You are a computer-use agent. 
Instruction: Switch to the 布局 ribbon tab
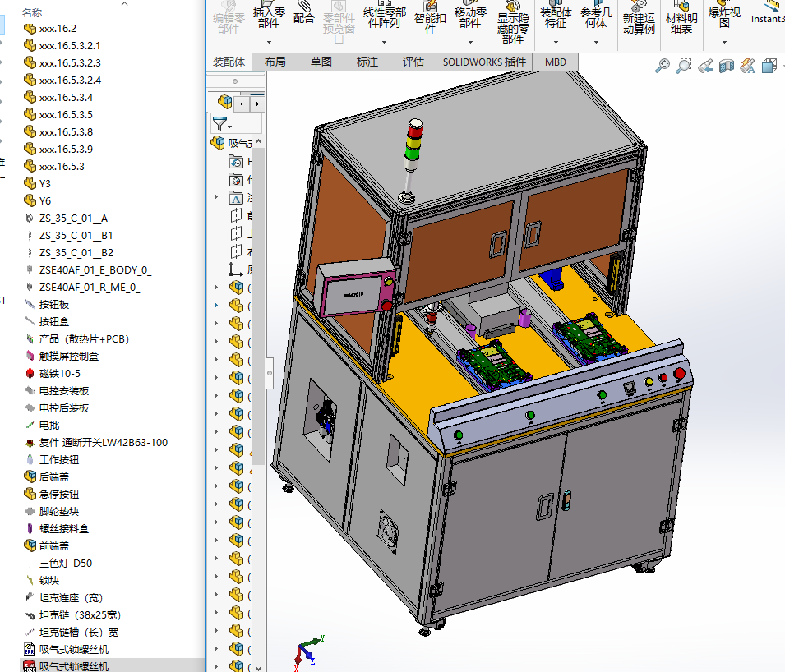click(x=275, y=62)
